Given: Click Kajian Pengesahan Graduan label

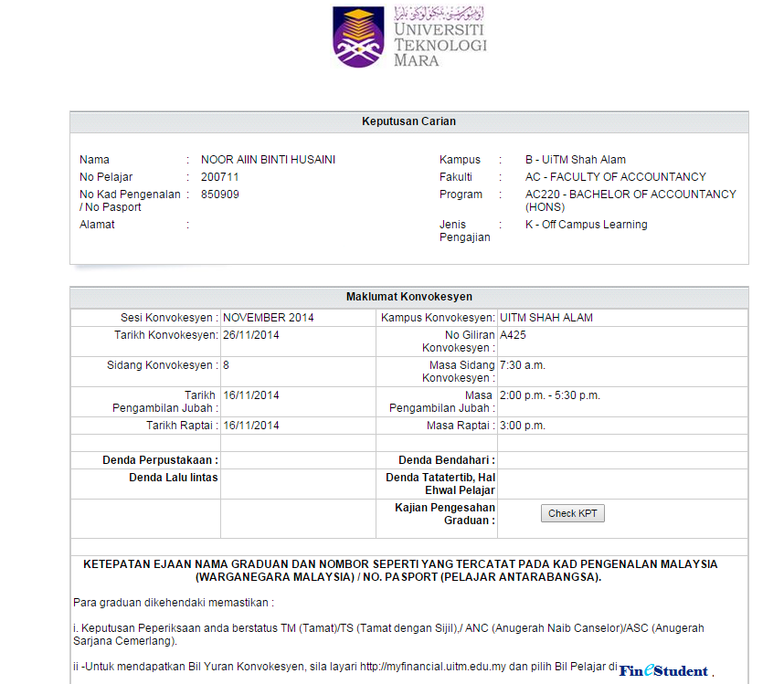Looking at the screenshot, I should coord(445,514).
